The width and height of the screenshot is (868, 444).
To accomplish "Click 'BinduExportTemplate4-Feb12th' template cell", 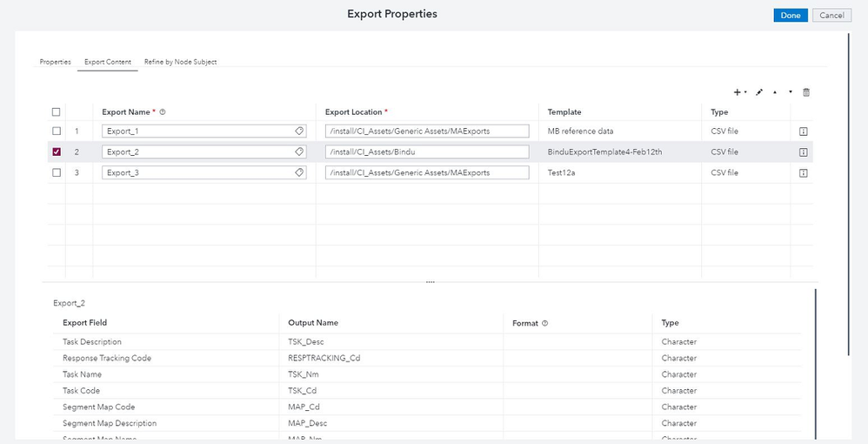I will [604, 151].
